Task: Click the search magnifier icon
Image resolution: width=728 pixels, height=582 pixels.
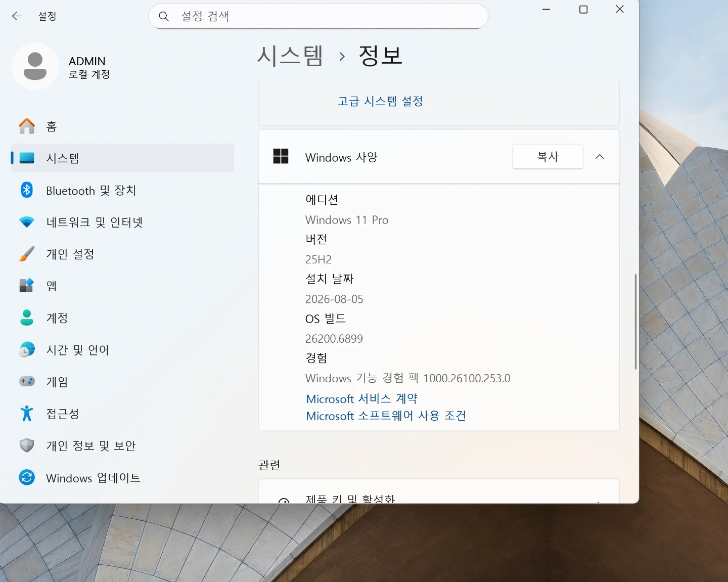Action: point(164,16)
